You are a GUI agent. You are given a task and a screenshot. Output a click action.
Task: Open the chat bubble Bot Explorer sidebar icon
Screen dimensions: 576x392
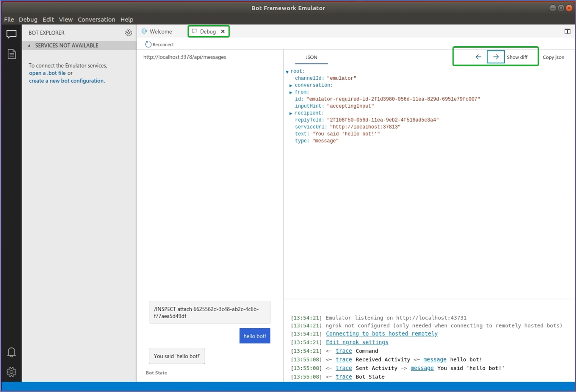click(x=11, y=34)
